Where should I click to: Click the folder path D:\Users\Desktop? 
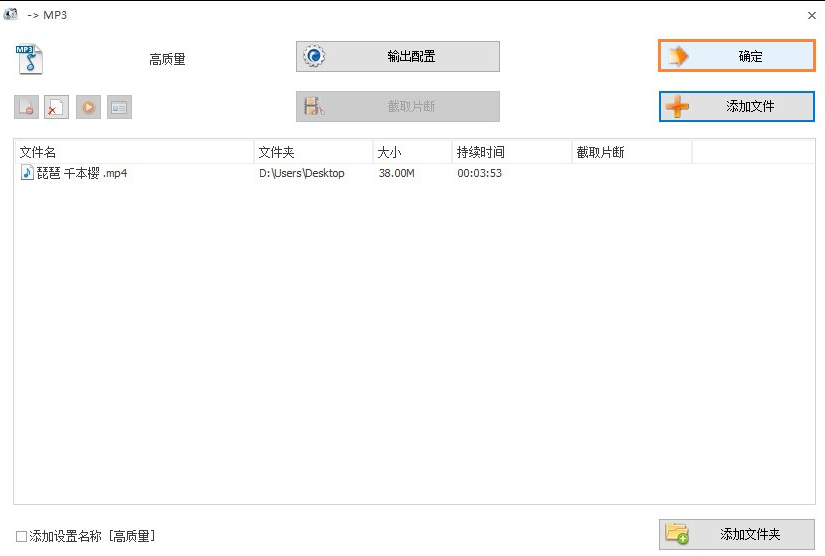tap(301, 173)
